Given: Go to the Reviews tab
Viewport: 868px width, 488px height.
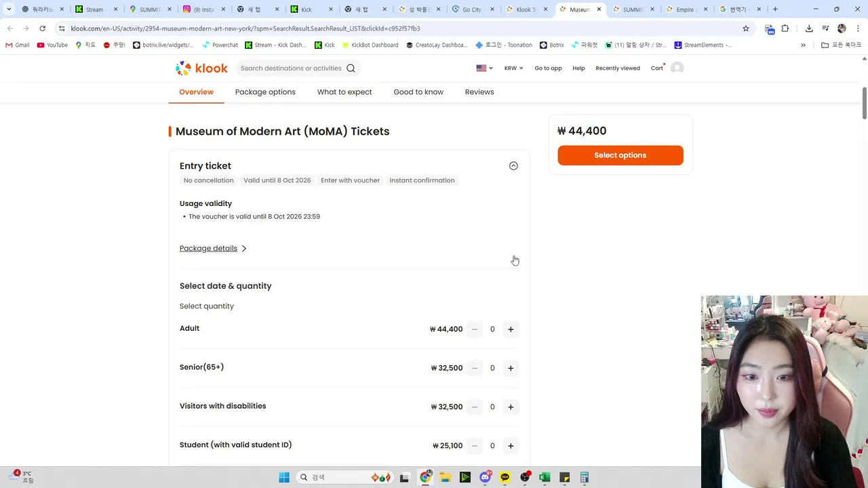Looking at the screenshot, I should tap(479, 91).
